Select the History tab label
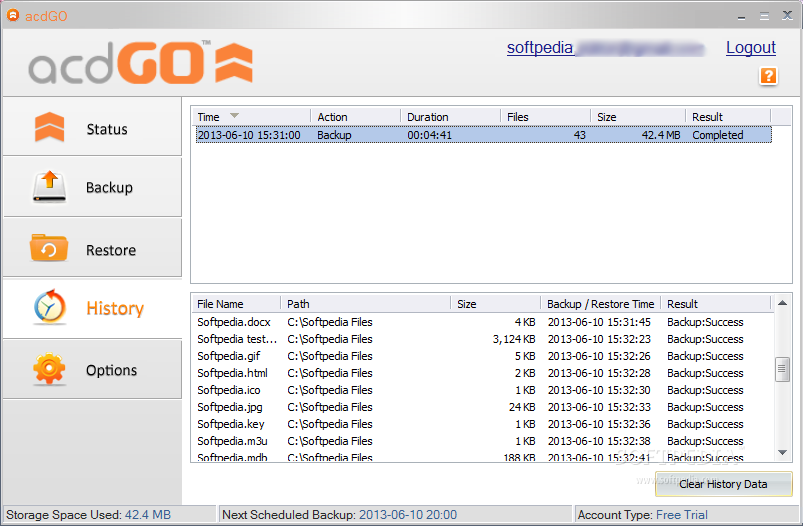Image resolution: width=803 pixels, height=526 pixels. [115, 308]
